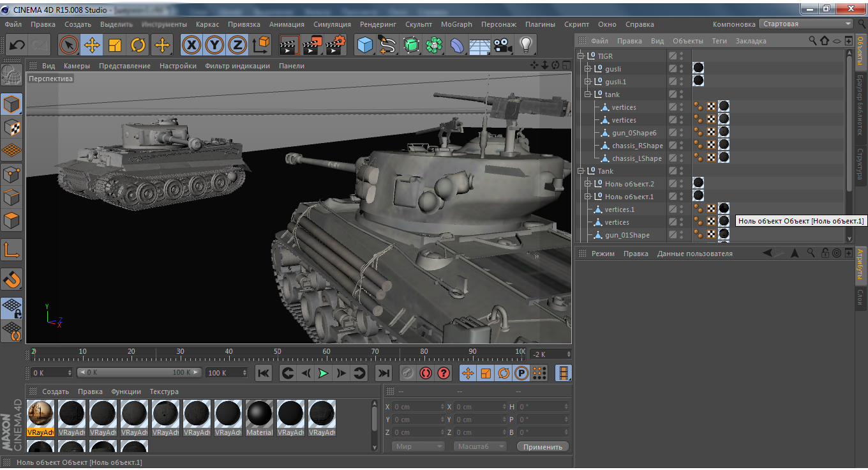868x470 pixels.
Task: Go to start of animation
Action: [x=264, y=373]
